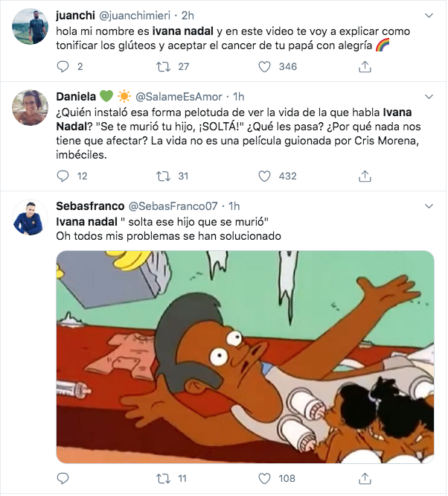Reply to Daniela's tweet with 12 replies
The image size is (448, 496).
click(63, 176)
